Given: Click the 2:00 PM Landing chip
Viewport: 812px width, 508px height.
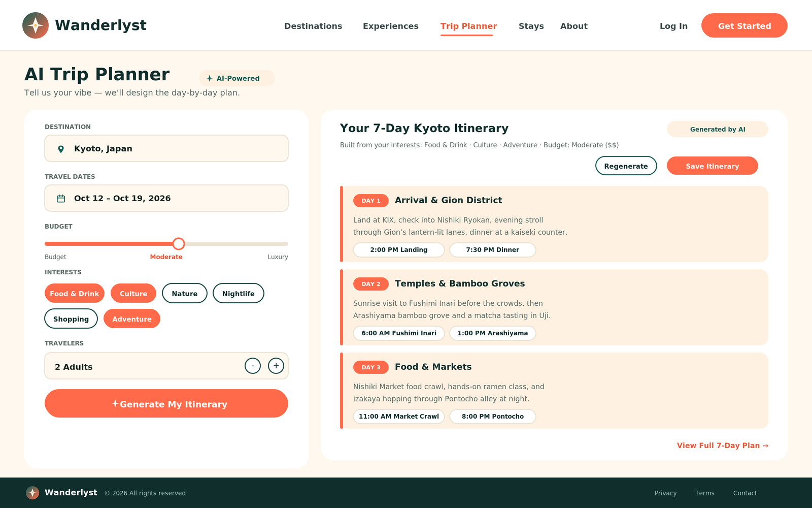Looking at the screenshot, I should (x=399, y=250).
